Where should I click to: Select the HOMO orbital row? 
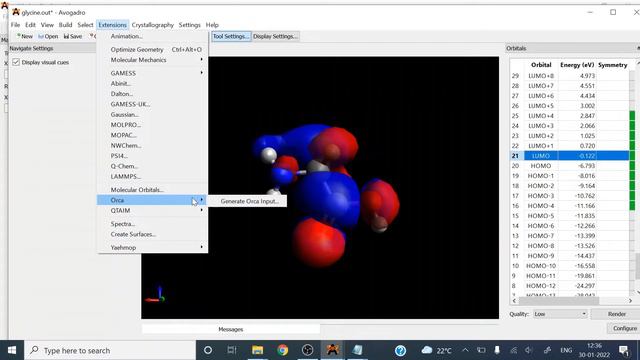(x=570, y=166)
